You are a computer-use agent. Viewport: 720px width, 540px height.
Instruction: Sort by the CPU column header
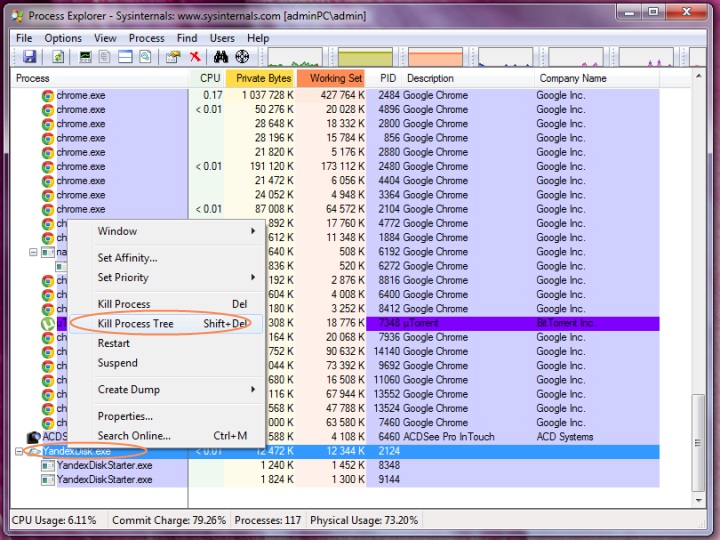[x=208, y=79]
